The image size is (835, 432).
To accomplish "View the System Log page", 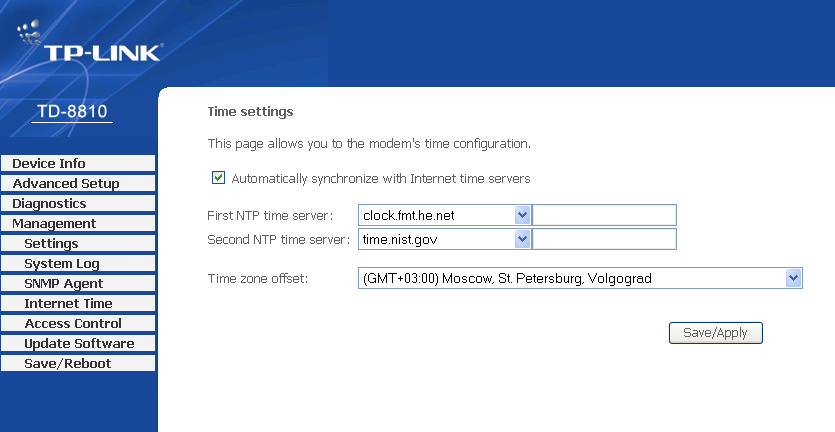I will [62, 264].
